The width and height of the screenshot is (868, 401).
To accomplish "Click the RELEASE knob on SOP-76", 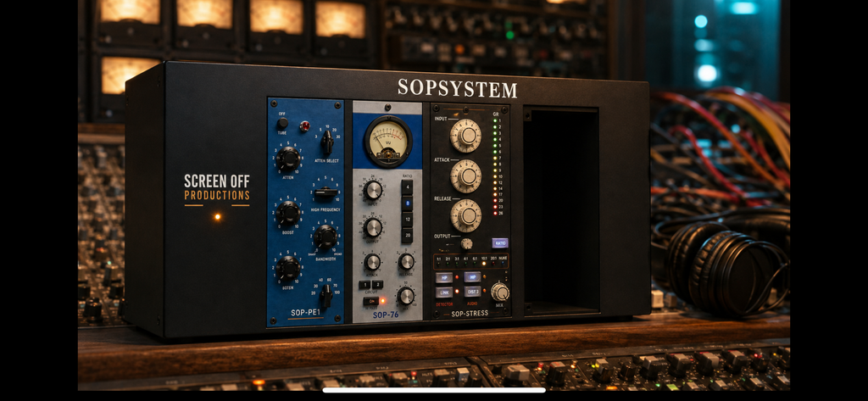I will 406,261.
